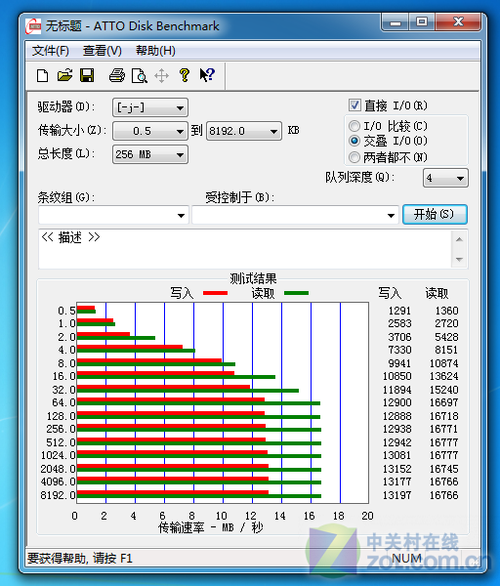This screenshot has height=586, width=500.
Task: Click the 1024.0 row label in chart
Action: pos(58,456)
